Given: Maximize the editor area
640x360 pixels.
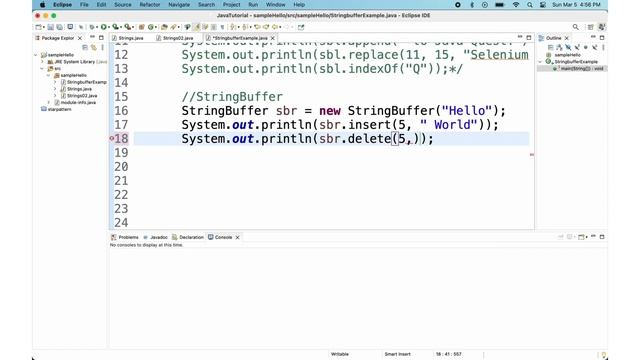Looking at the screenshot, I should pyautogui.click(x=529, y=38).
